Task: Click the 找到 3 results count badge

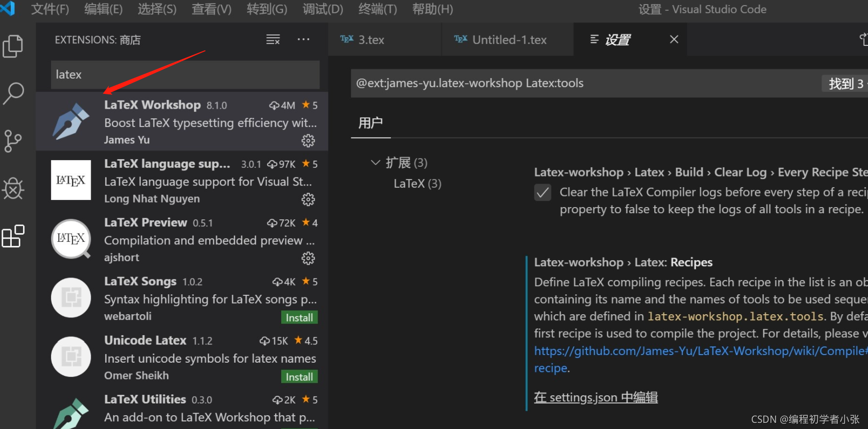Action: [x=845, y=83]
